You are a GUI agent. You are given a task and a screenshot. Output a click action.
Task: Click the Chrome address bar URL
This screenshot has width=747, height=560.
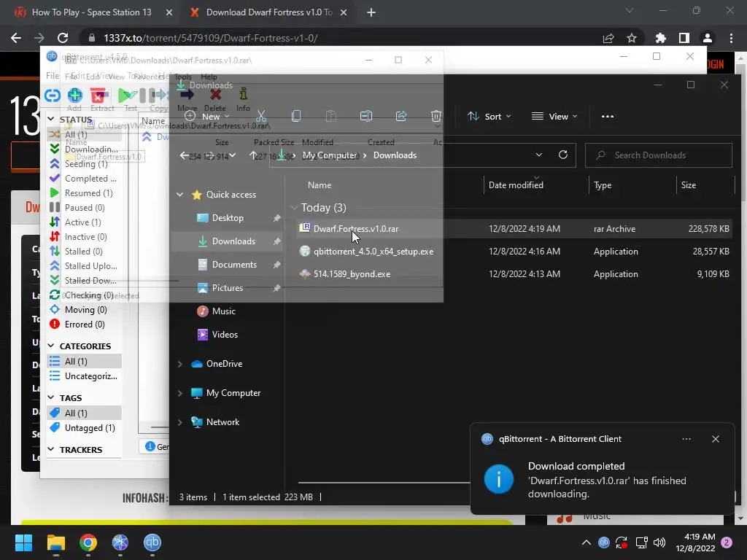click(211, 38)
